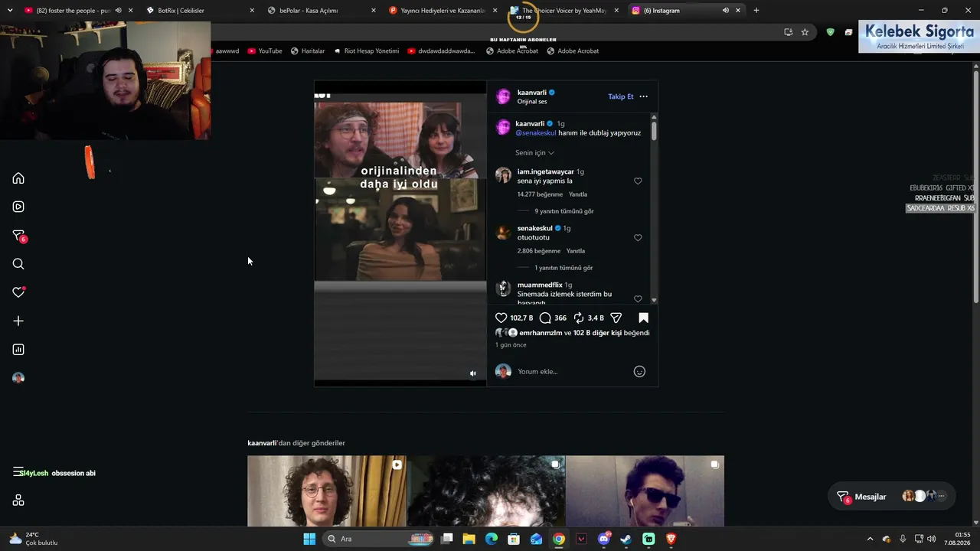Open Discord from the taskbar
Screen dimensions: 980x551
click(604, 539)
